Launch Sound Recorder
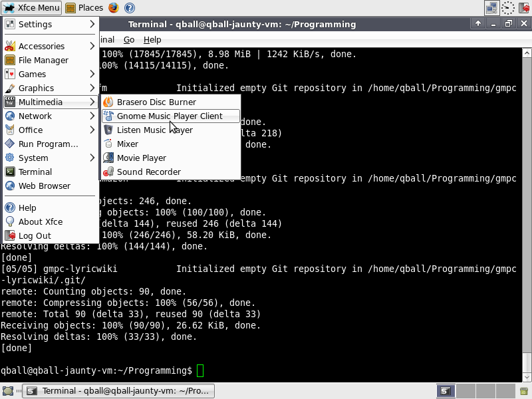 [x=171, y=172]
